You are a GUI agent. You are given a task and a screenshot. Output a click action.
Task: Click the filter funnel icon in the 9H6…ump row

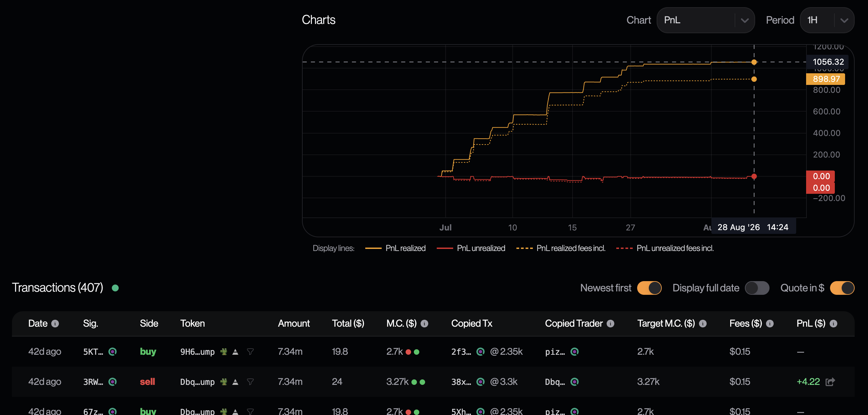click(x=250, y=352)
